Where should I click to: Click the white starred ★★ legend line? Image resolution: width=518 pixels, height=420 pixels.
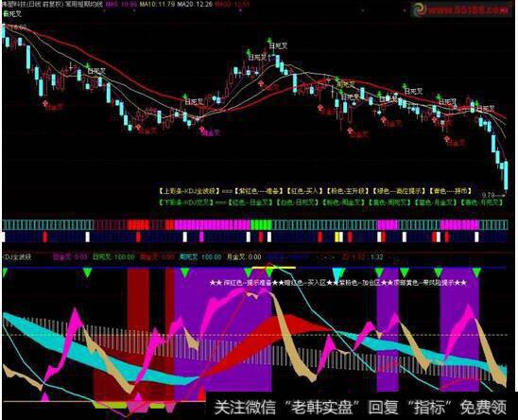click(x=338, y=283)
